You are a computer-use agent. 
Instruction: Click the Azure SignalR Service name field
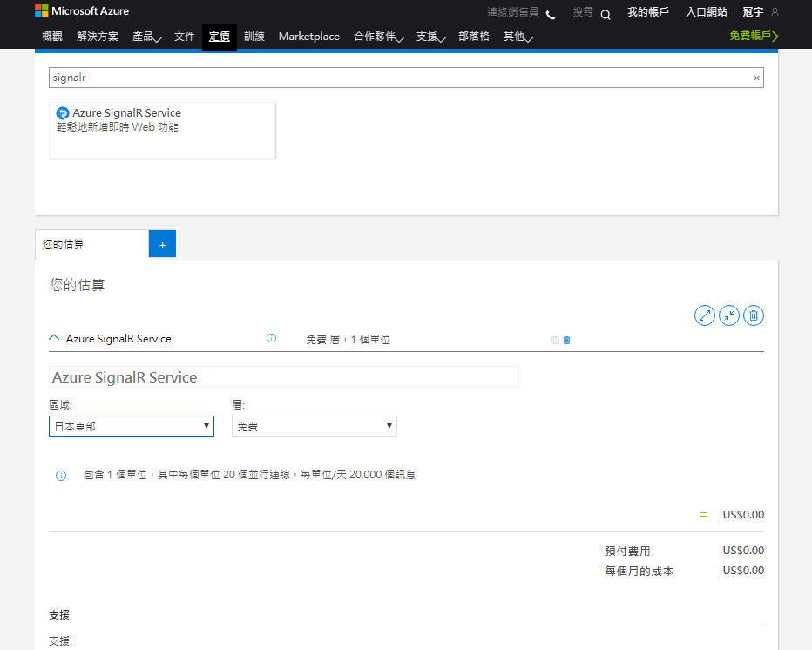tap(284, 377)
